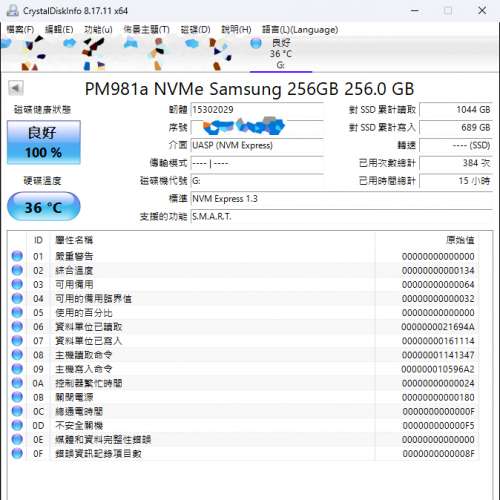500x500 pixels.
Task: Click the power on count value 384 次
Action: [456, 163]
